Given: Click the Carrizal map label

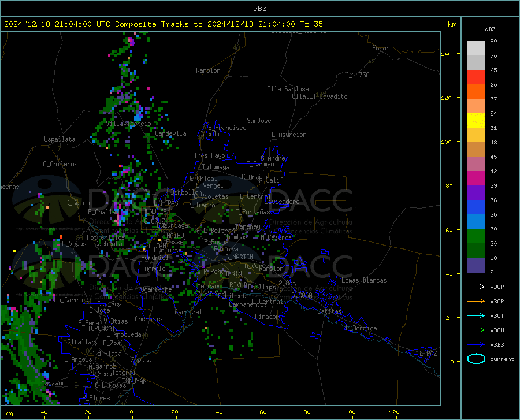Looking at the screenshot, I should pyautogui.click(x=188, y=312).
